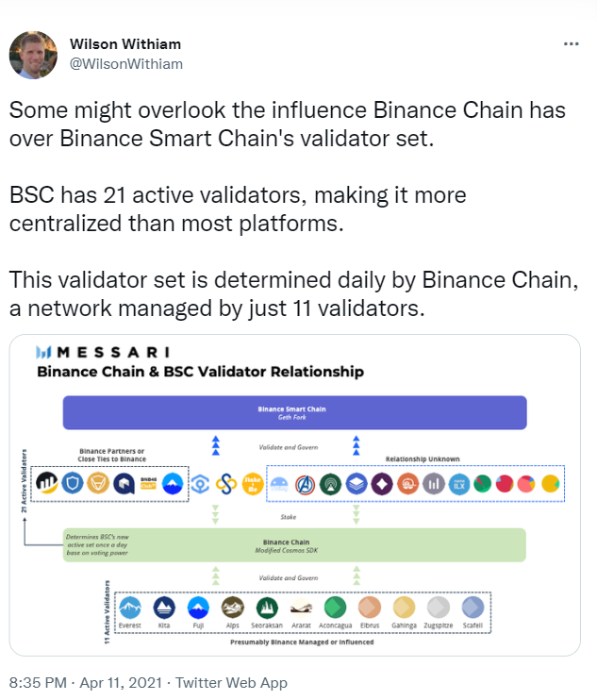Click the Aconcagua green validator icon
Image resolution: width=597 pixels, height=700 pixels.
tap(336, 607)
